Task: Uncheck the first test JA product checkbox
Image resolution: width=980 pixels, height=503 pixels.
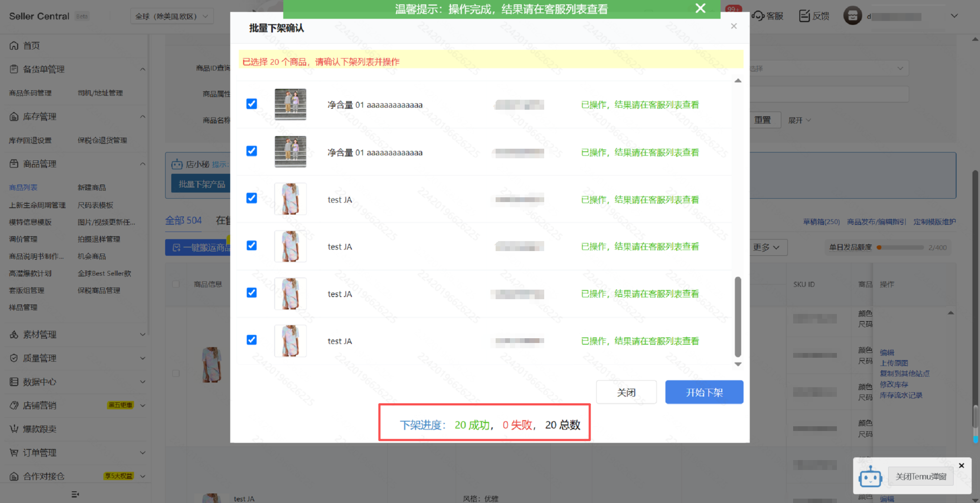Action: point(252,198)
